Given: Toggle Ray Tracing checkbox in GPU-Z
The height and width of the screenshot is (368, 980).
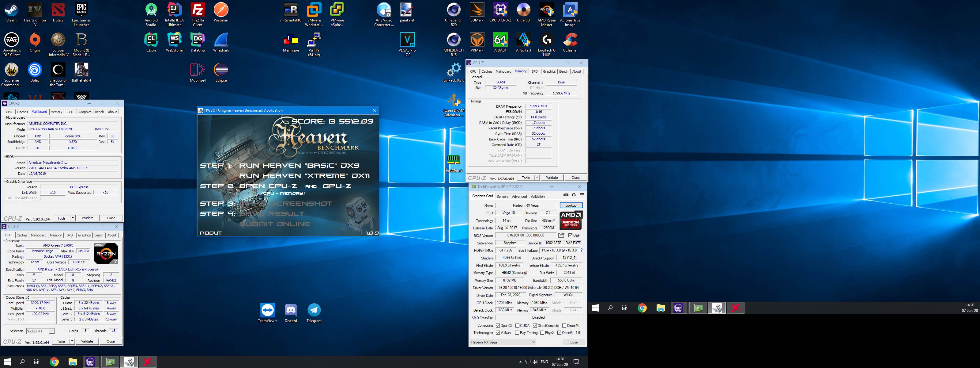Looking at the screenshot, I should (517, 333).
